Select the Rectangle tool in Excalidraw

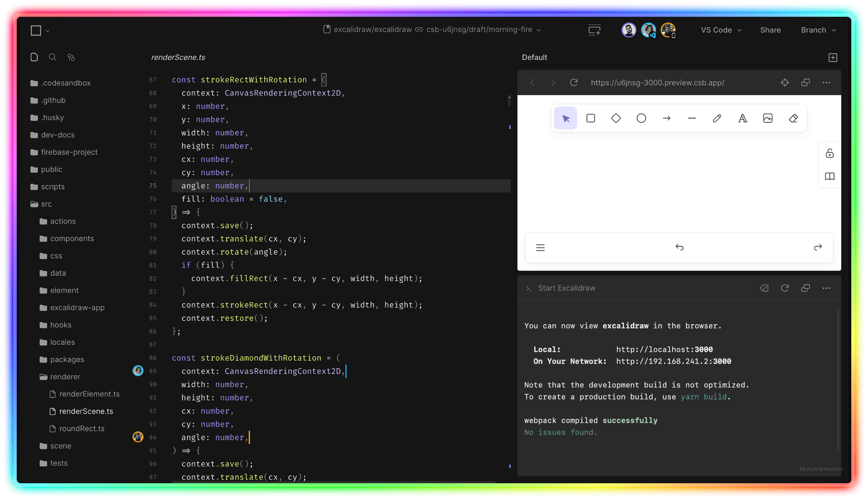[590, 118]
